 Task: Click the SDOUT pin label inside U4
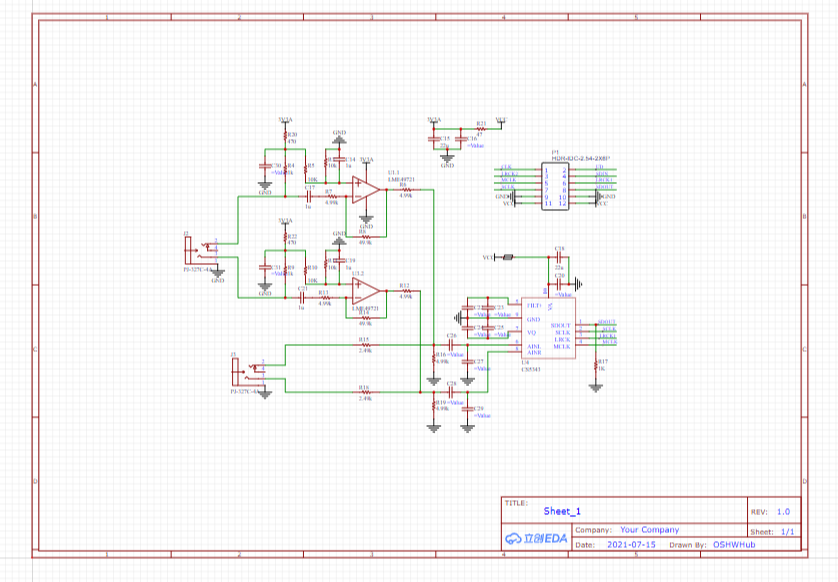561,325
